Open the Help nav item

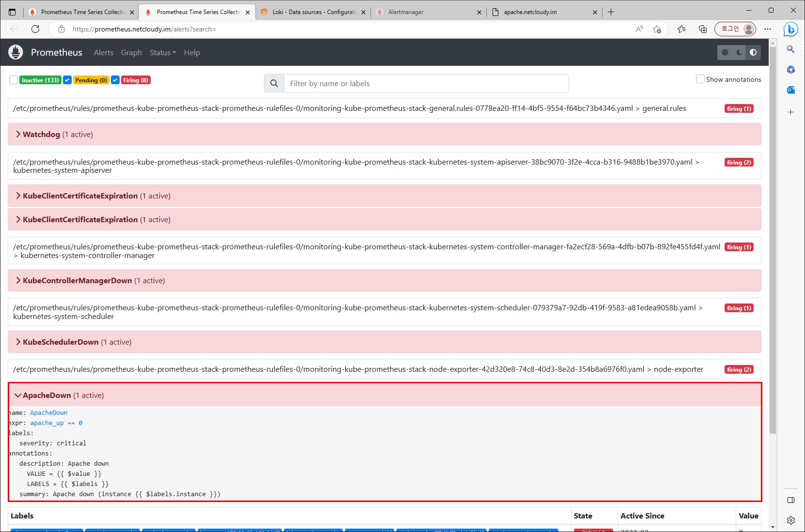(192, 52)
